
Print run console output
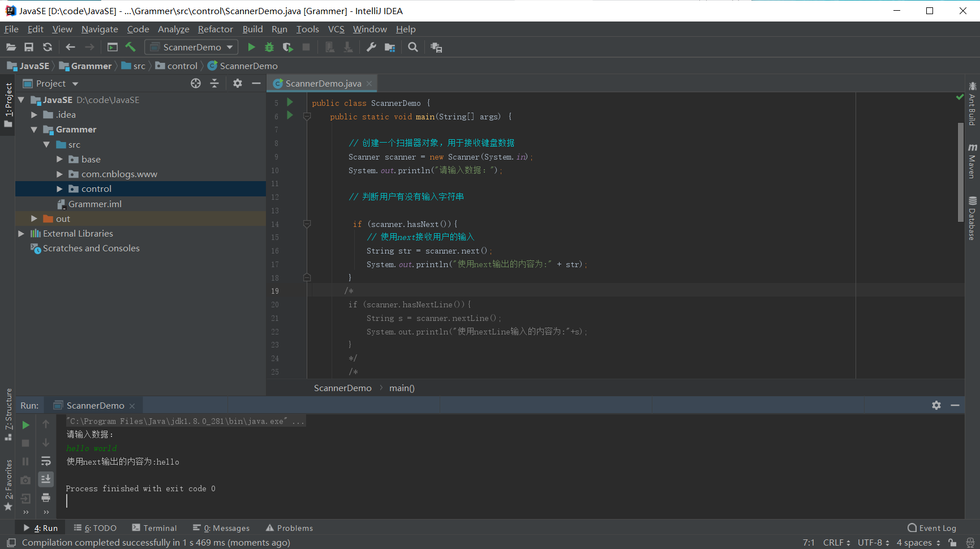[x=46, y=497]
